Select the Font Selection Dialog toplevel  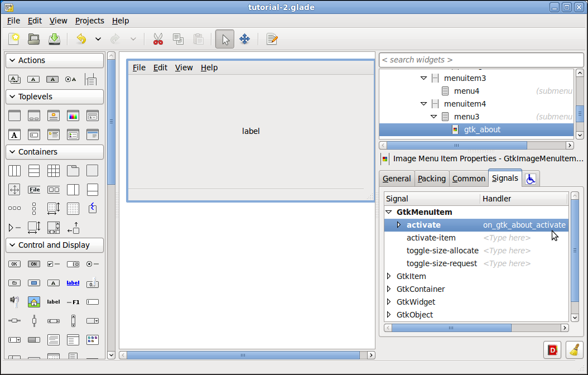pyautogui.click(x=15, y=134)
